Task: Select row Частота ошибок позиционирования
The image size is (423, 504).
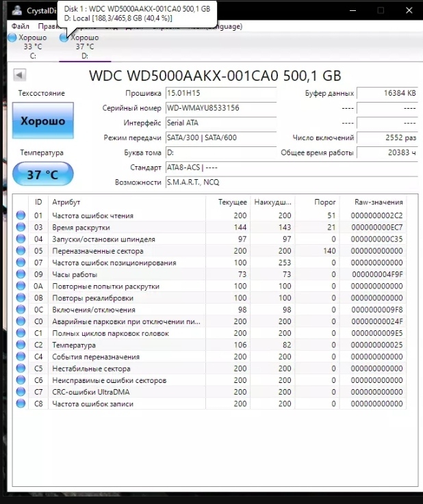Action: pos(209,263)
